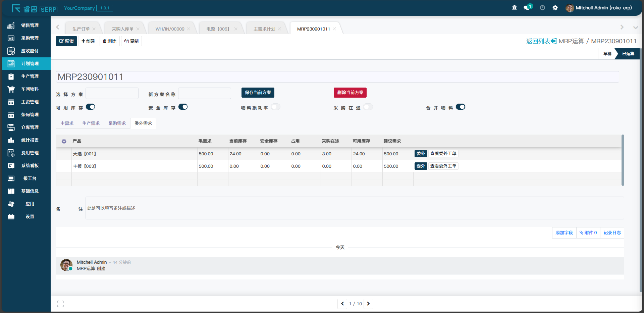
Task: Open the activities clock icon
Action: click(542, 8)
